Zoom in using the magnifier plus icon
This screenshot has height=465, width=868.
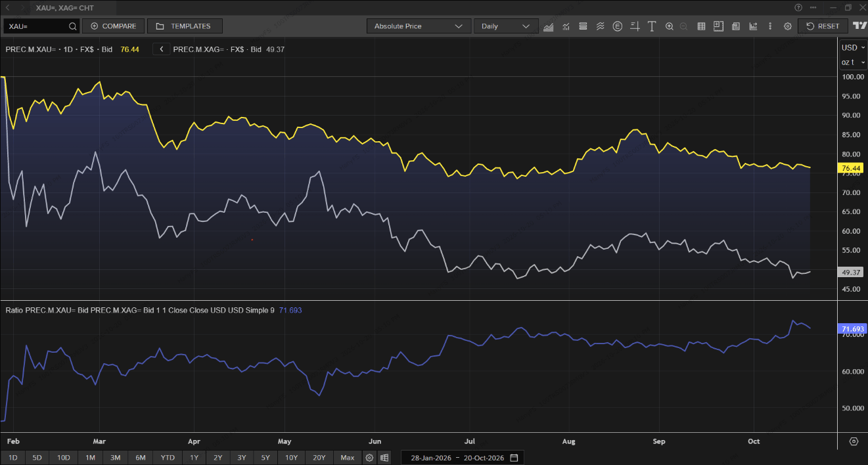click(670, 26)
